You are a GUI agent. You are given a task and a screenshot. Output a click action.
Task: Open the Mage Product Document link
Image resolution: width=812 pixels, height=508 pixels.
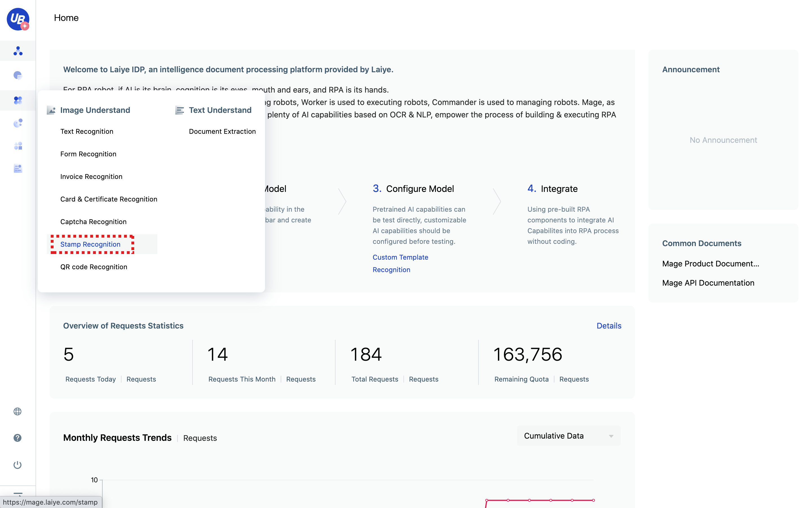pos(710,264)
